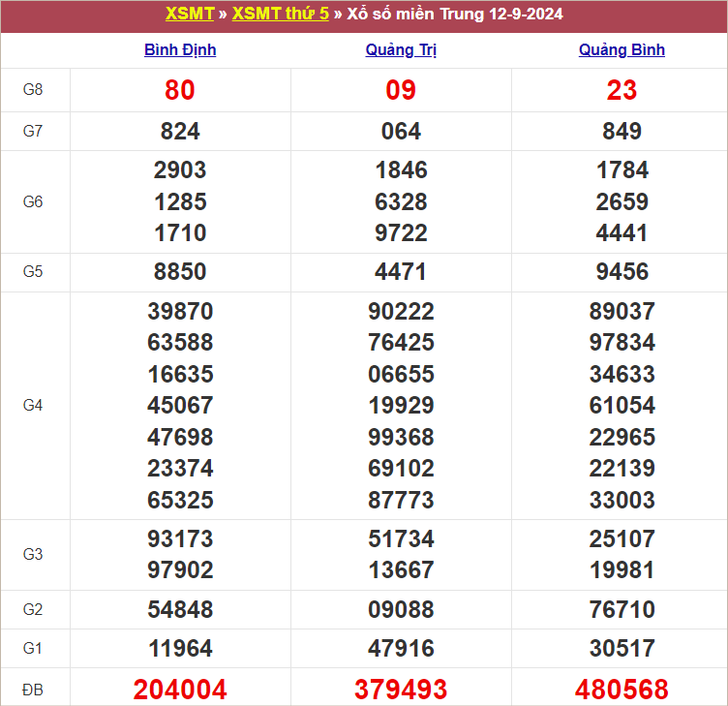Open the XSMT thứ 5 link
728x706 pixels.
(x=281, y=14)
